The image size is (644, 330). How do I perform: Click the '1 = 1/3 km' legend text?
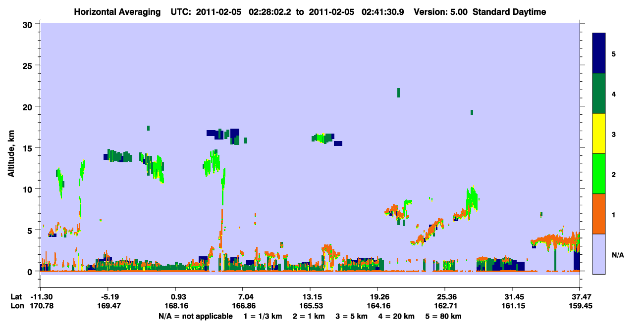(264, 316)
